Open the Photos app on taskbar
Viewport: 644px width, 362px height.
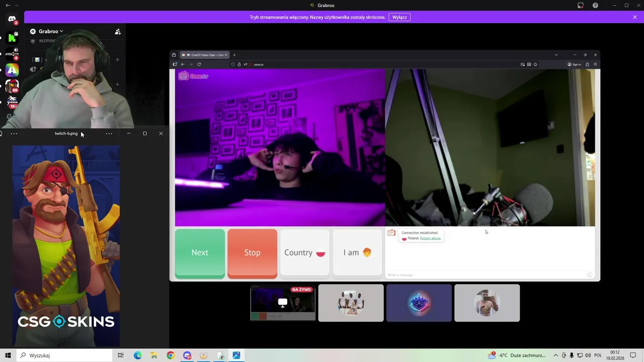[x=236, y=355]
